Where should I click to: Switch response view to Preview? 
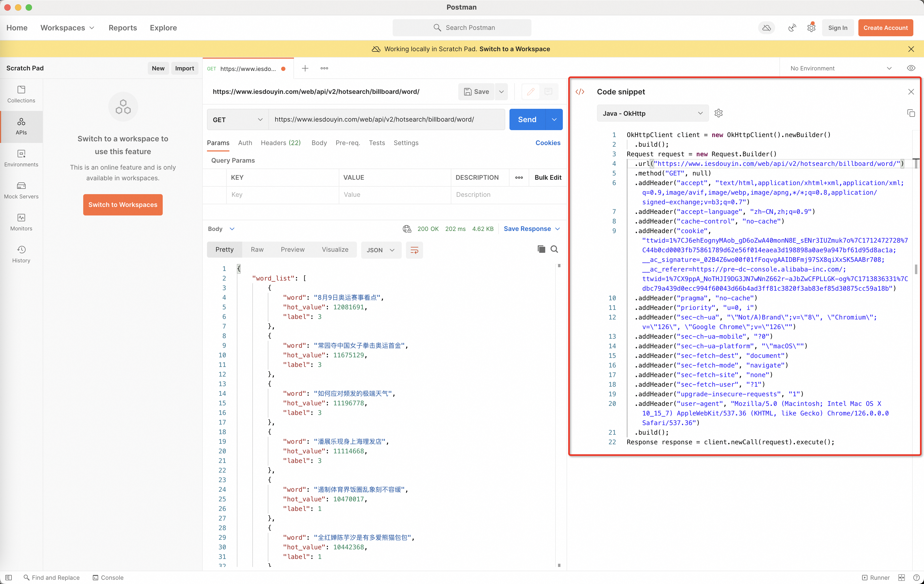point(292,250)
